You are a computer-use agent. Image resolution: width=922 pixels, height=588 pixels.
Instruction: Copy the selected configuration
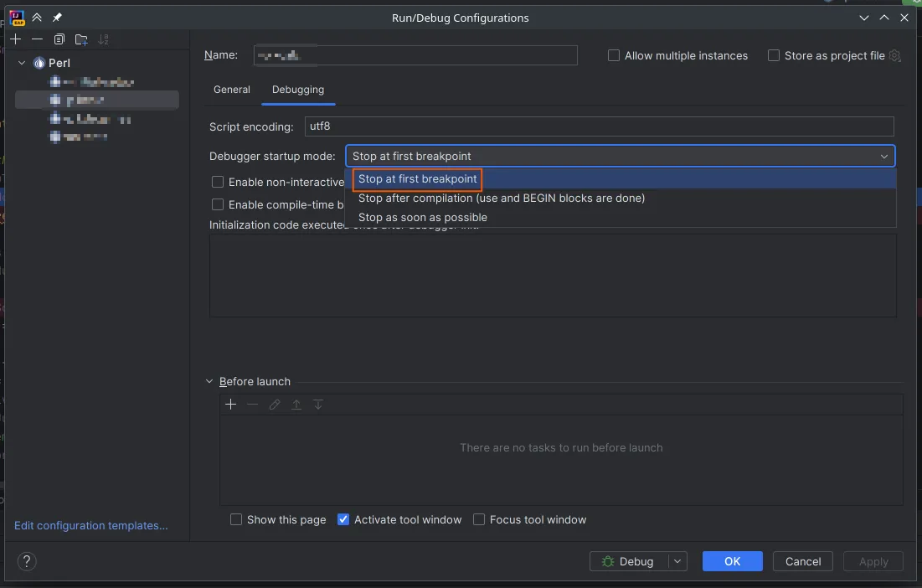coord(59,39)
